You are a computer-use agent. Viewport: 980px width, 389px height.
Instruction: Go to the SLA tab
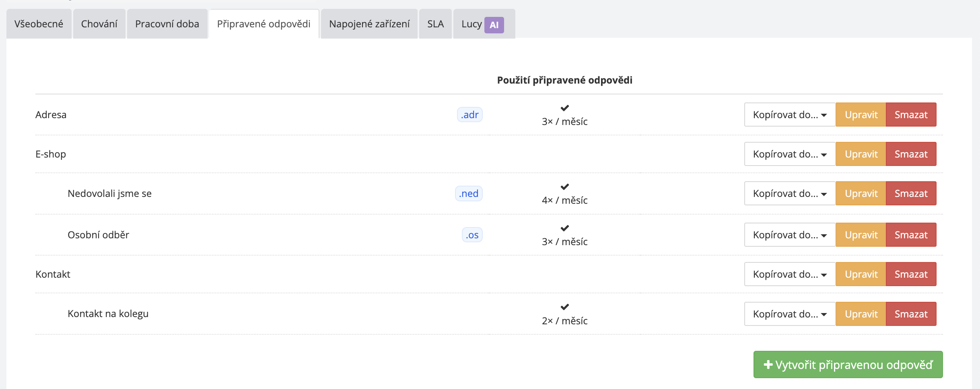click(435, 24)
